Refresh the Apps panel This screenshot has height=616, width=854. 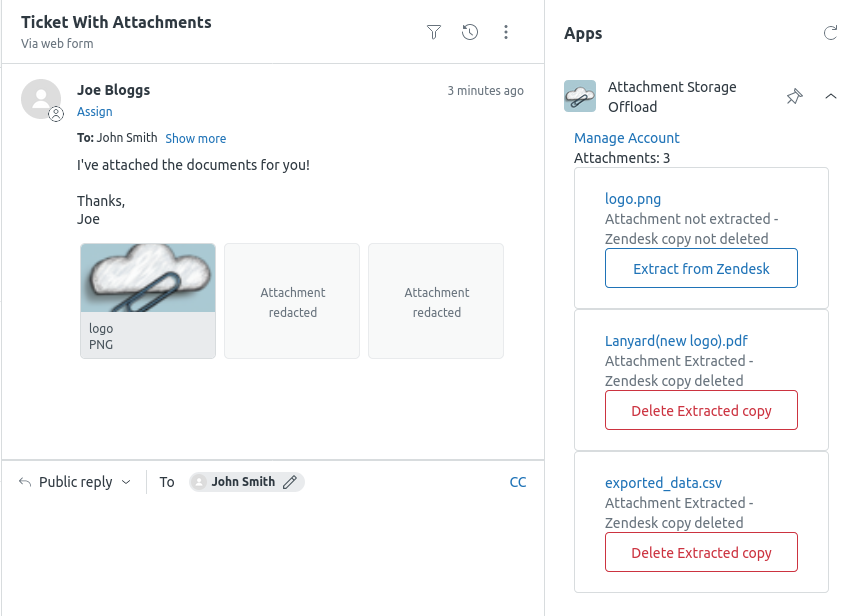click(x=831, y=32)
